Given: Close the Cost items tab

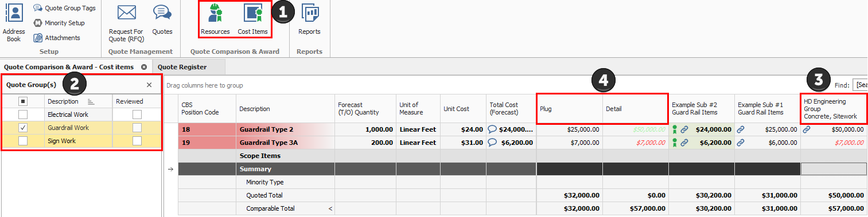Looking at the screenshot, I should point(143,67).
